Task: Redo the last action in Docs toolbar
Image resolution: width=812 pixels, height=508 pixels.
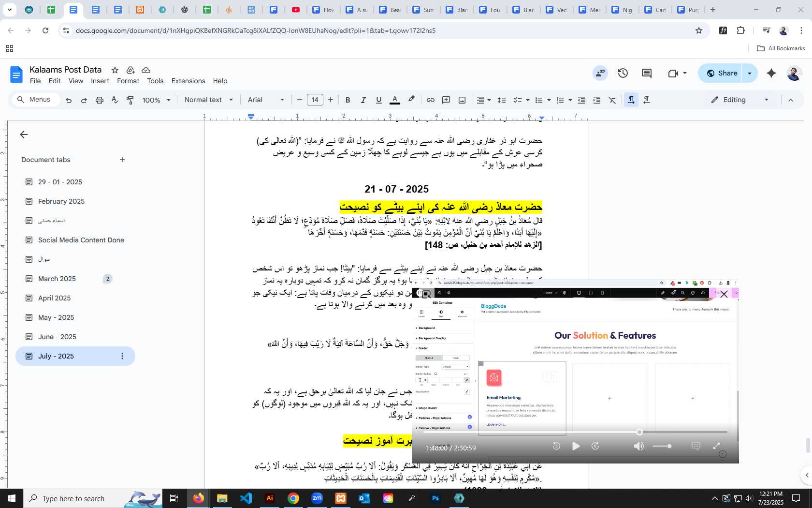Action: (84, 100)
